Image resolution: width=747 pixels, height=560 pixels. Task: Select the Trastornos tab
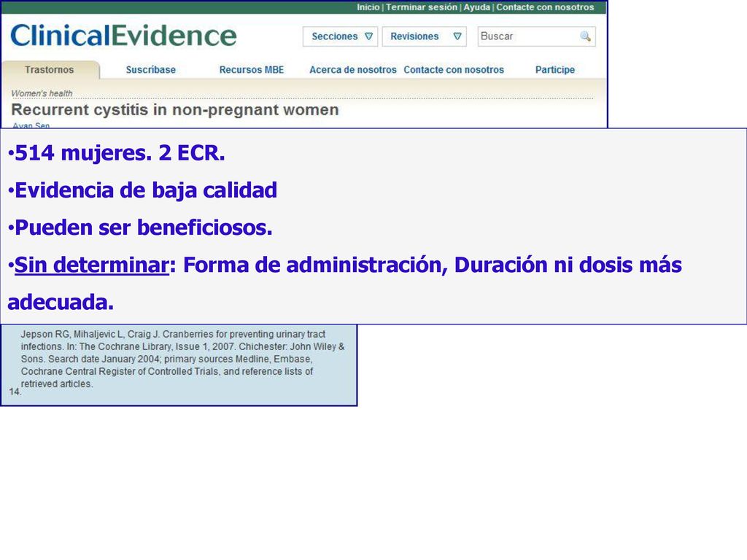click(x=50, y=69)
